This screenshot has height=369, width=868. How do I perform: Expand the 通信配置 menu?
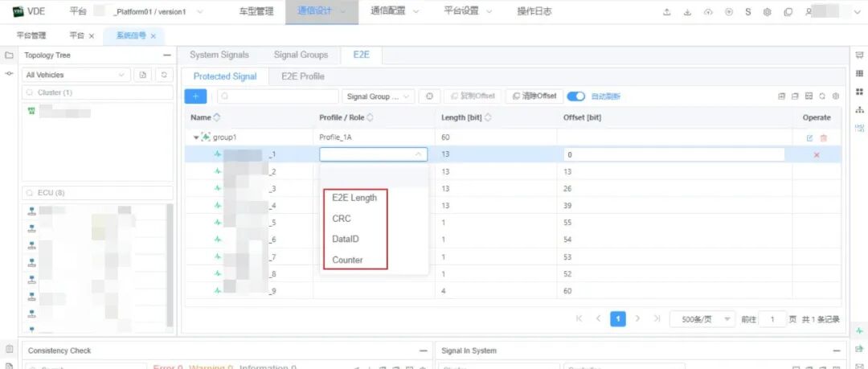coord(395,11)
